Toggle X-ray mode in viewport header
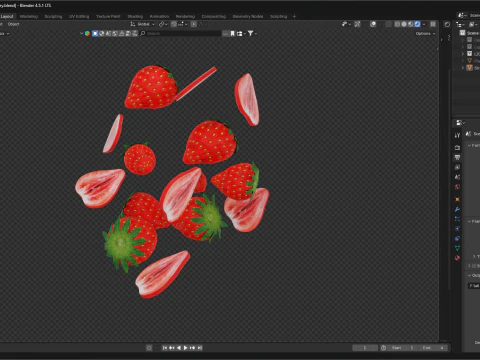The image size is (480, 360). (388, 24)
